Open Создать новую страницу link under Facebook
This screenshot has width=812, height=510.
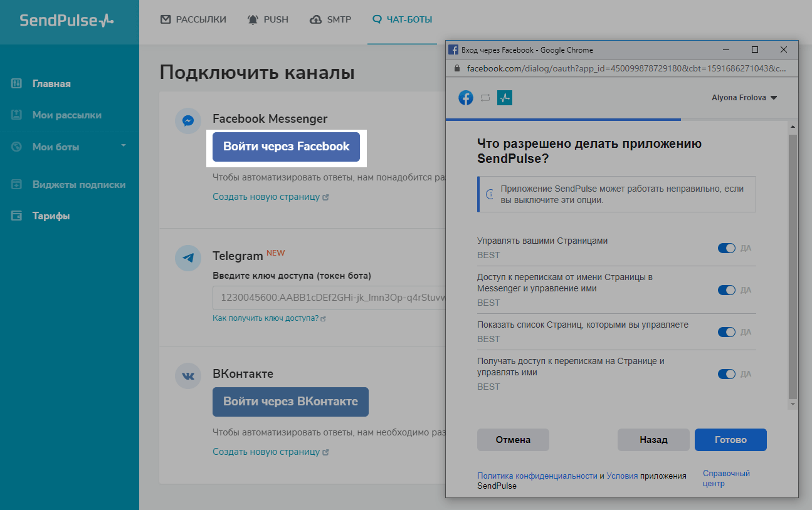[x=271, y=197]
